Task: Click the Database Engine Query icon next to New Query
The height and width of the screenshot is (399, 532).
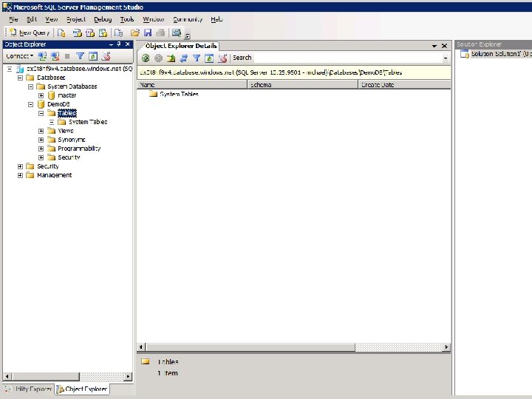Action: click(61, 33)
